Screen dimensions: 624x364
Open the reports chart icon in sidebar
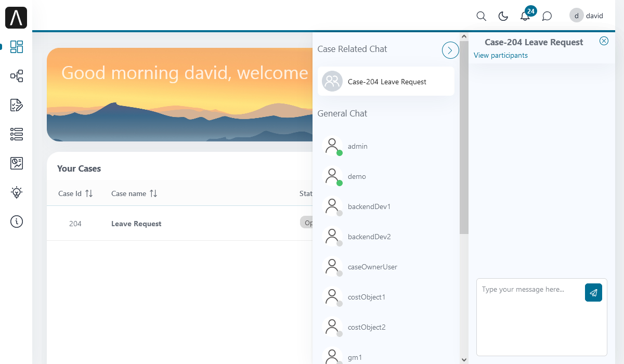(x=17, y=163)
